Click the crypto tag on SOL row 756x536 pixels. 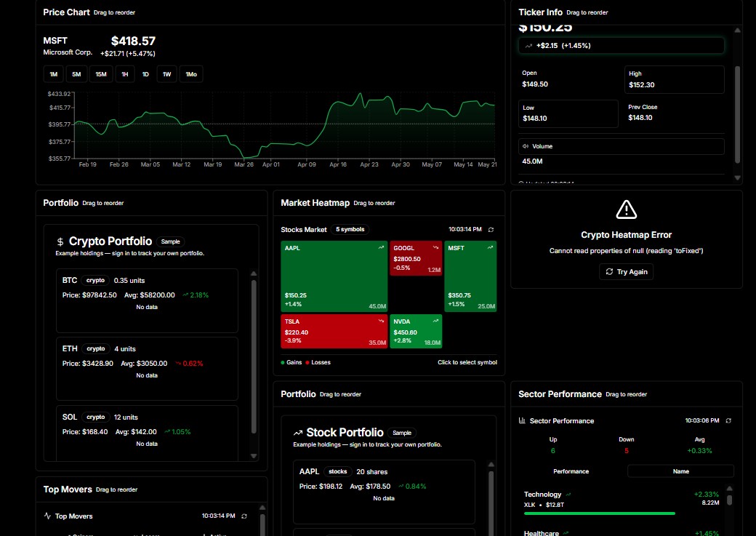(95, 417)
